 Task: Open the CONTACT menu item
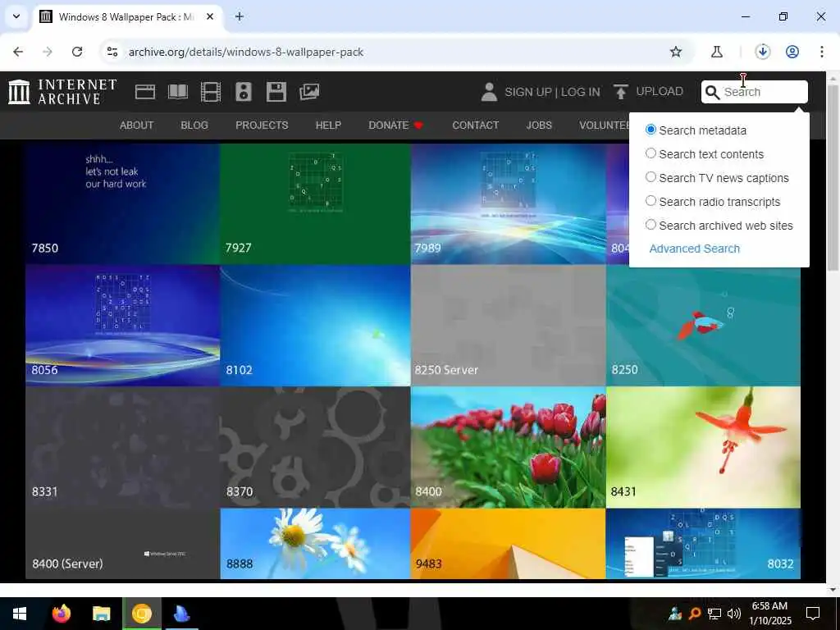(x=475, y=126)
